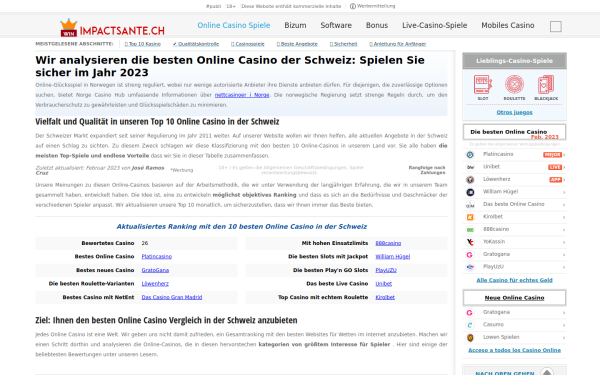Jump to Sicherheit section
The image size is (600, 375).
point(344,44)
